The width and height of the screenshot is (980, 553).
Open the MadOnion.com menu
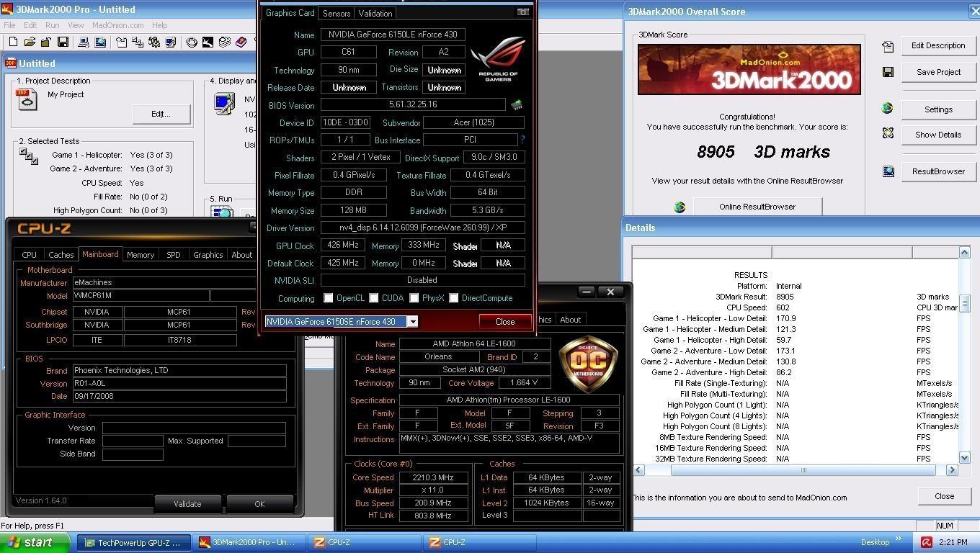point(118,25)
